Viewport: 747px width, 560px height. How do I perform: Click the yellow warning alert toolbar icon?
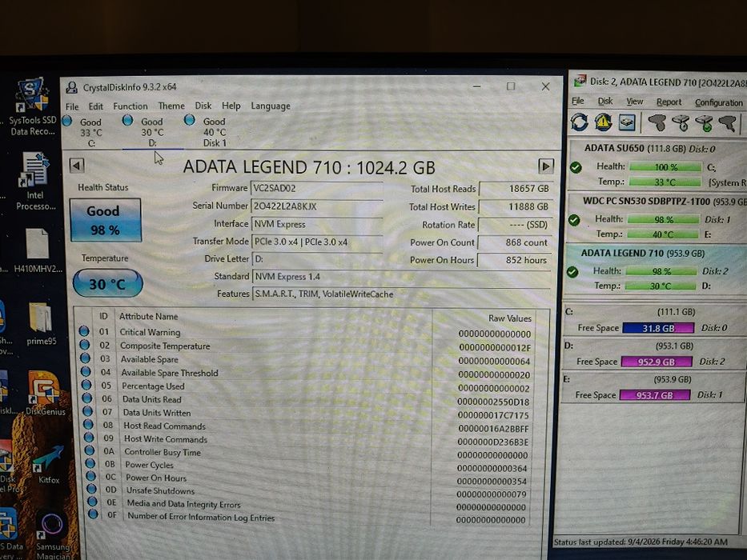(x=603, y=122)
